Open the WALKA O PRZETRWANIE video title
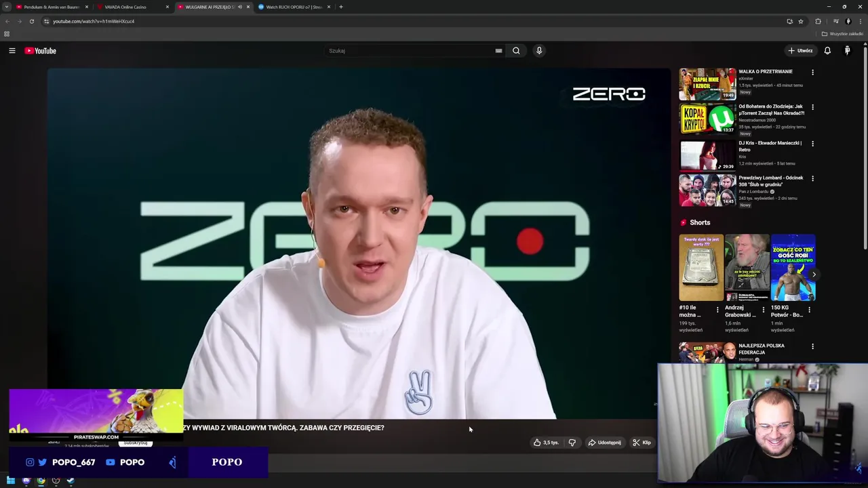 [x=766, y=71]
